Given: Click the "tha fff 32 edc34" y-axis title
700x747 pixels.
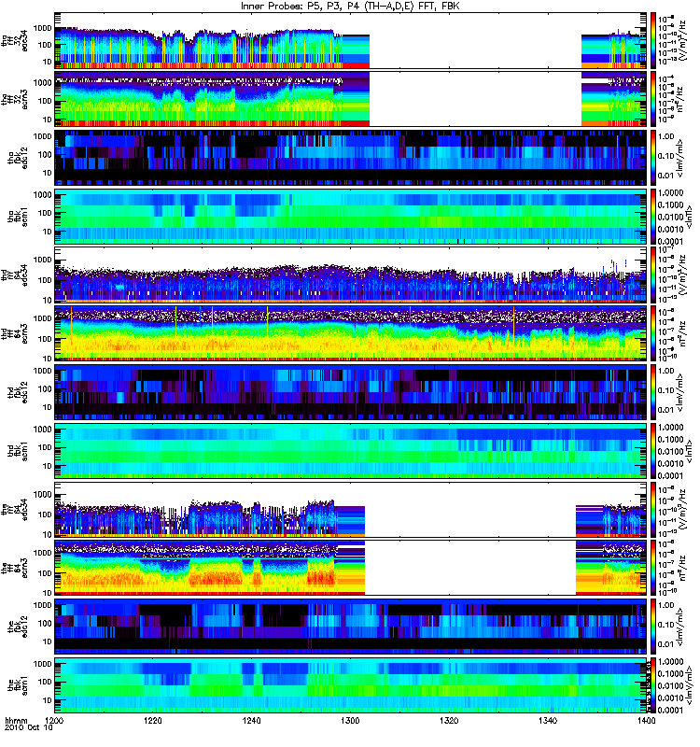Looking at the screenshot, I should (x=14, y=40).
